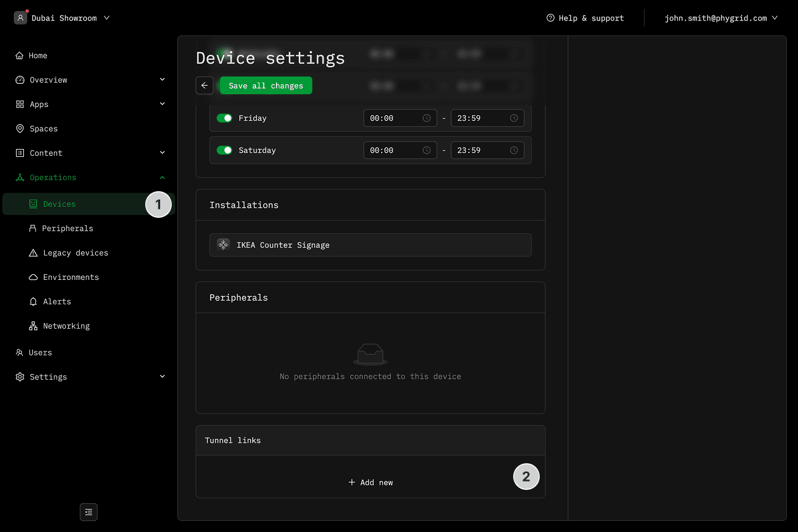
Task: Turn off the Saturday schedule toggle
Action: point(224,150)
